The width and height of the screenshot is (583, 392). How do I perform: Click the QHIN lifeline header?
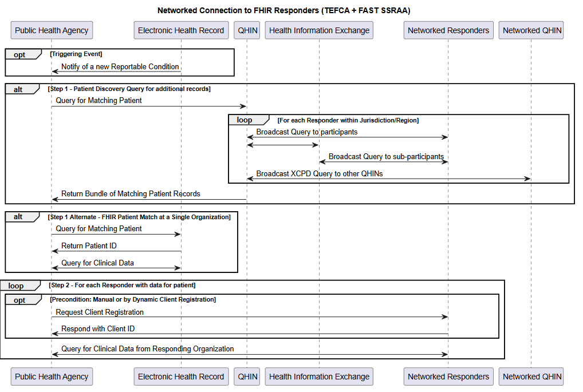246,30
